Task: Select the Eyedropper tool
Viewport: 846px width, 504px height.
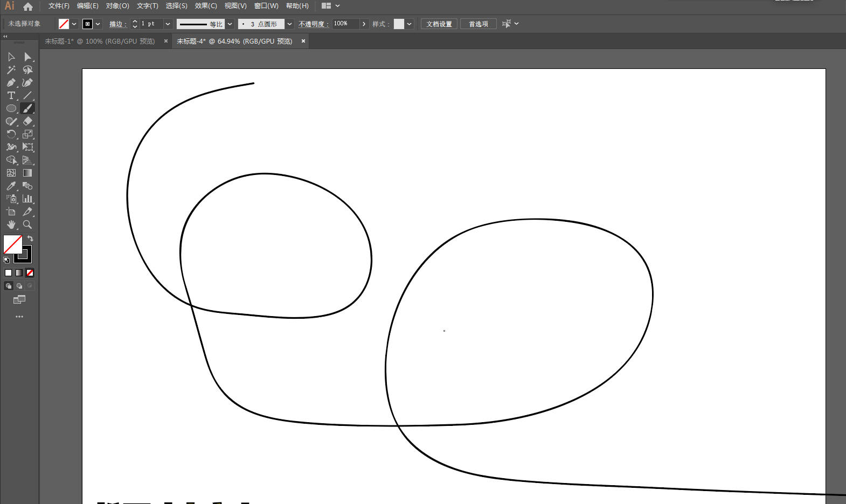Action: [11, 186]
